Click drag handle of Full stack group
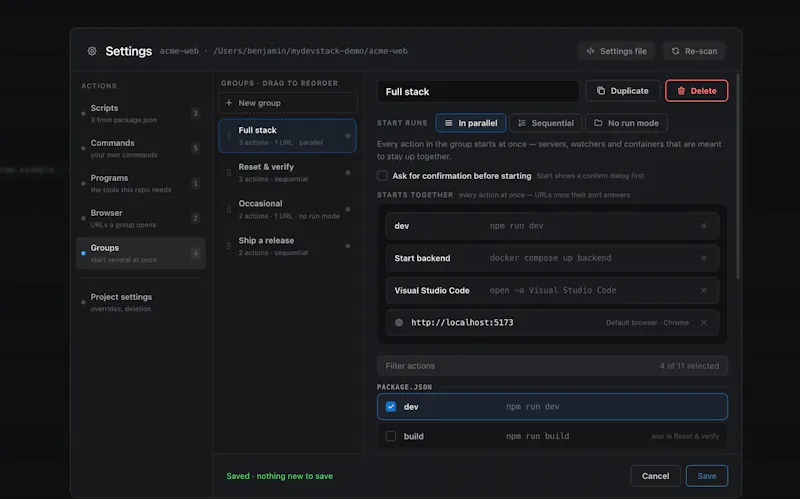The height and width of the screenshot is (499, 800). point(229,136)
